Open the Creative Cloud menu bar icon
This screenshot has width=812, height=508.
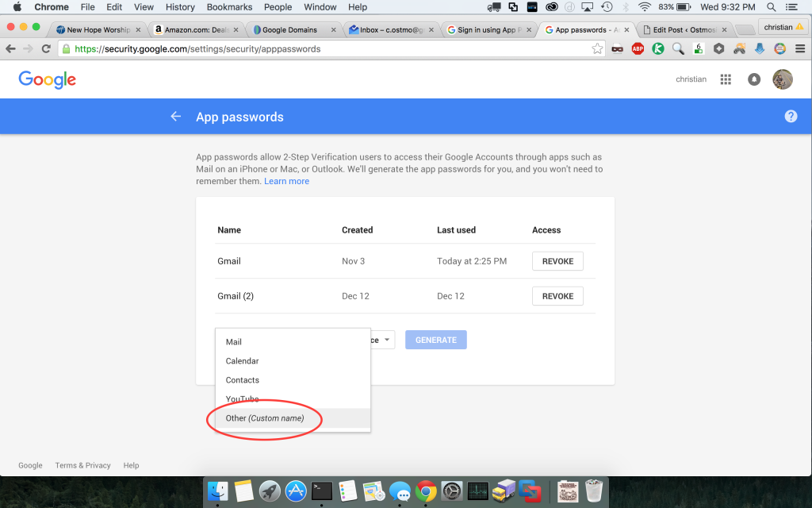(552, 6)
